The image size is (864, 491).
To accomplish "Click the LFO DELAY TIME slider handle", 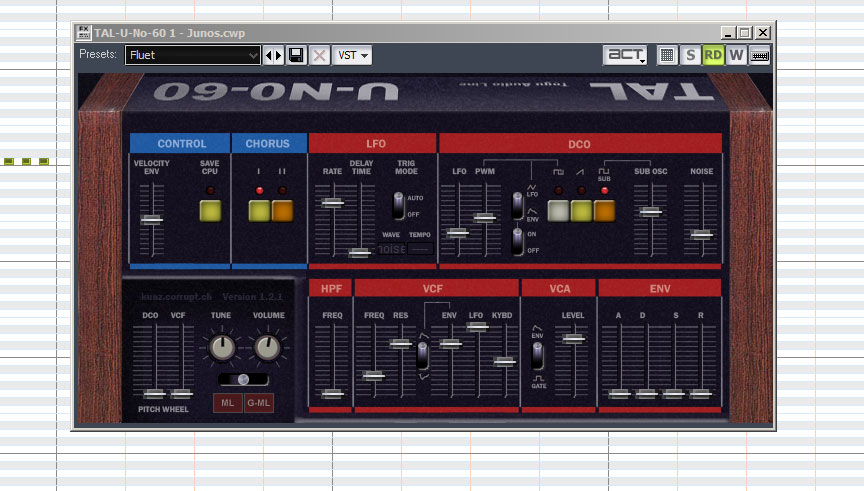I will tap(359, 253).
